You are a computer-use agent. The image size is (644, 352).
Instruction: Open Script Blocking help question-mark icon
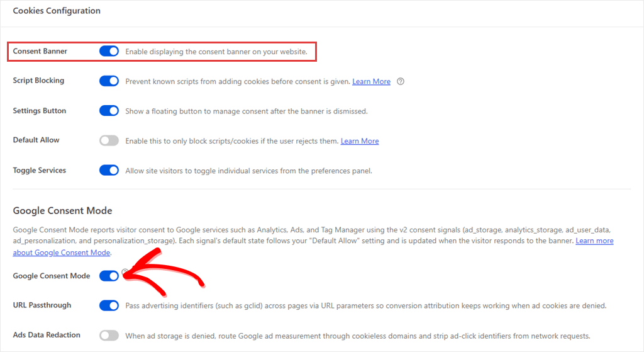401,81
